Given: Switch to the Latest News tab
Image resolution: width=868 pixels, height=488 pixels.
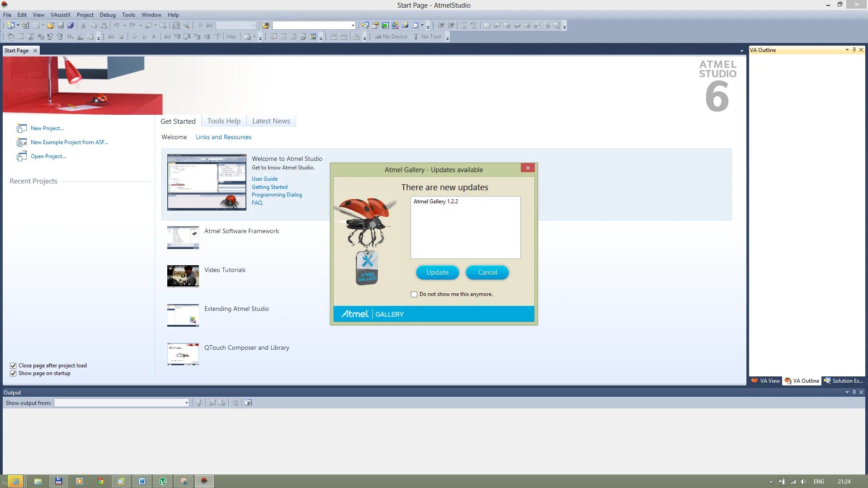Looking at the screenshot, I should 271,121.
